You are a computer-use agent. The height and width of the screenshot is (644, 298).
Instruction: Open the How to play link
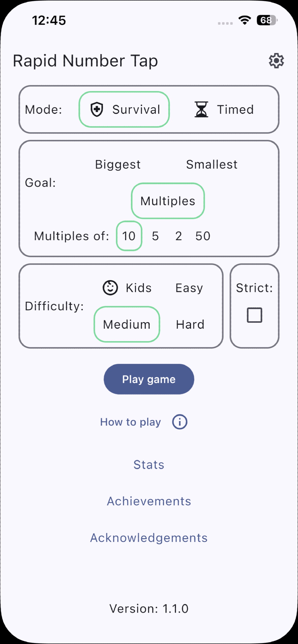(131, 422)
